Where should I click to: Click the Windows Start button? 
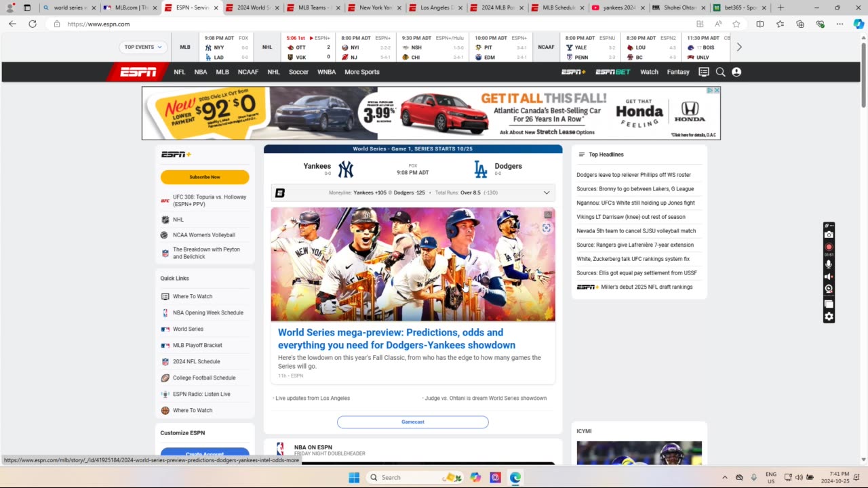click(354, 477)
